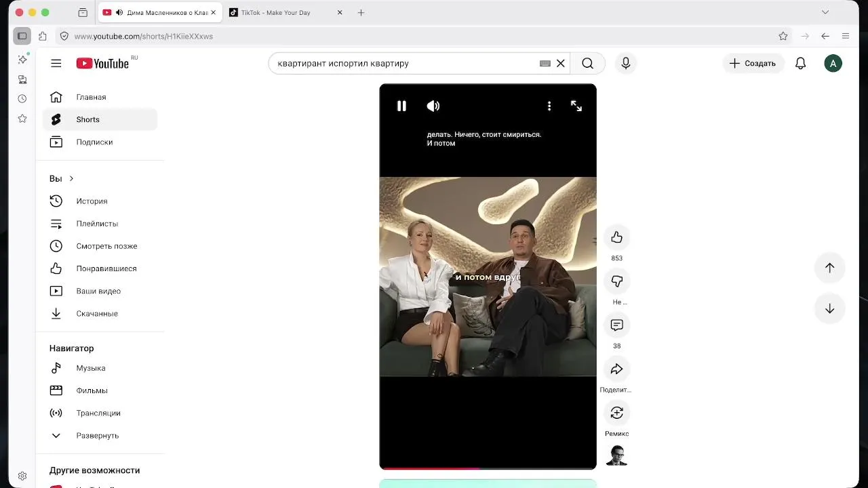Open a new browser tab with plus
868x488 pixels.
(x=361, y=12)
